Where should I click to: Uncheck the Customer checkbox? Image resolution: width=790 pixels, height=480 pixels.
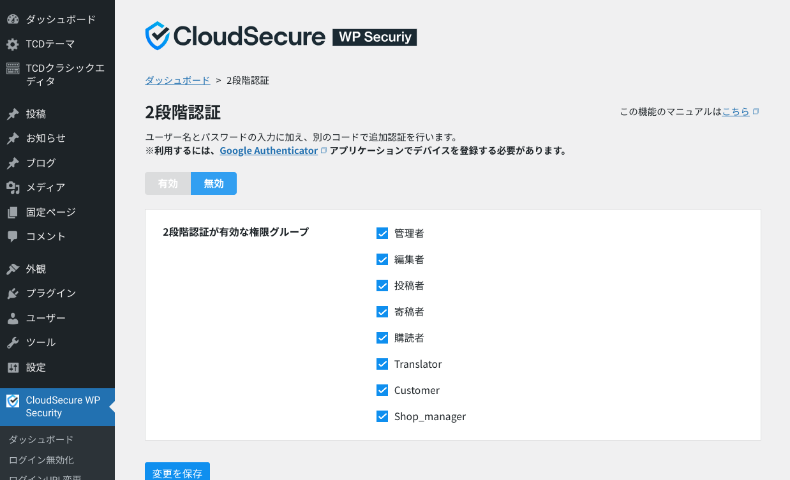(382, 390)
